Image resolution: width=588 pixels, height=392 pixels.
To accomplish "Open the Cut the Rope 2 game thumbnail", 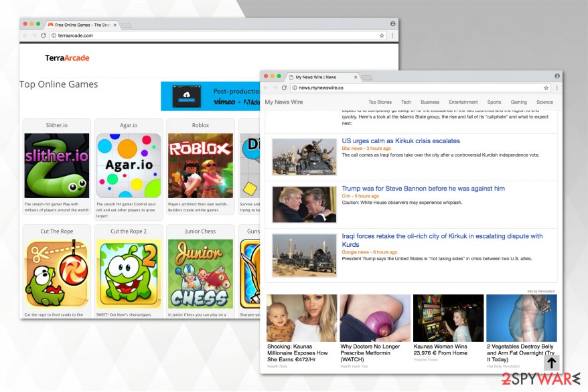I will 129,274.
